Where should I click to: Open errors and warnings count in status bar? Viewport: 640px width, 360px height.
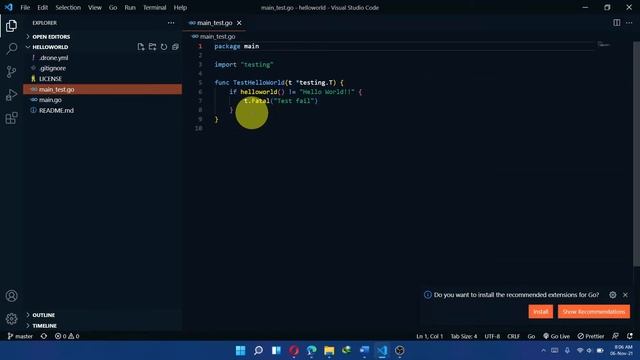(x=67, y=336)
